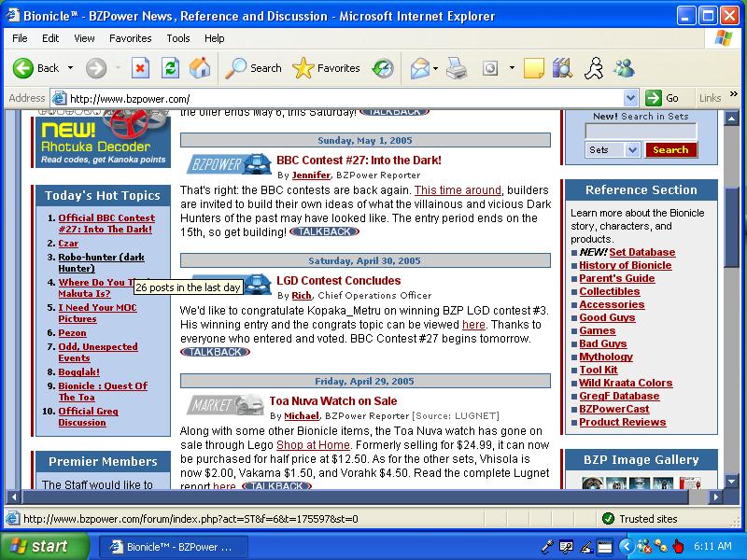Click the Back navigation button

(x=35, y=68)
